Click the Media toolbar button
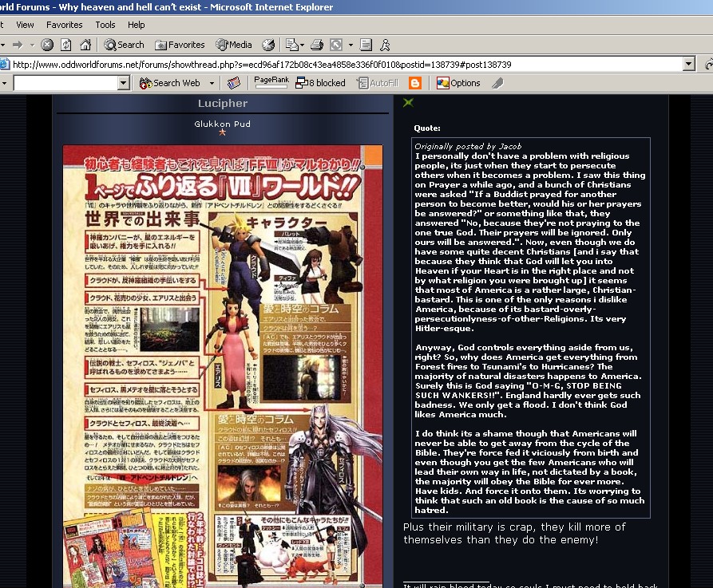Image resolution: width=713 pixels, height=588 pixels. (x=233, y=45)
